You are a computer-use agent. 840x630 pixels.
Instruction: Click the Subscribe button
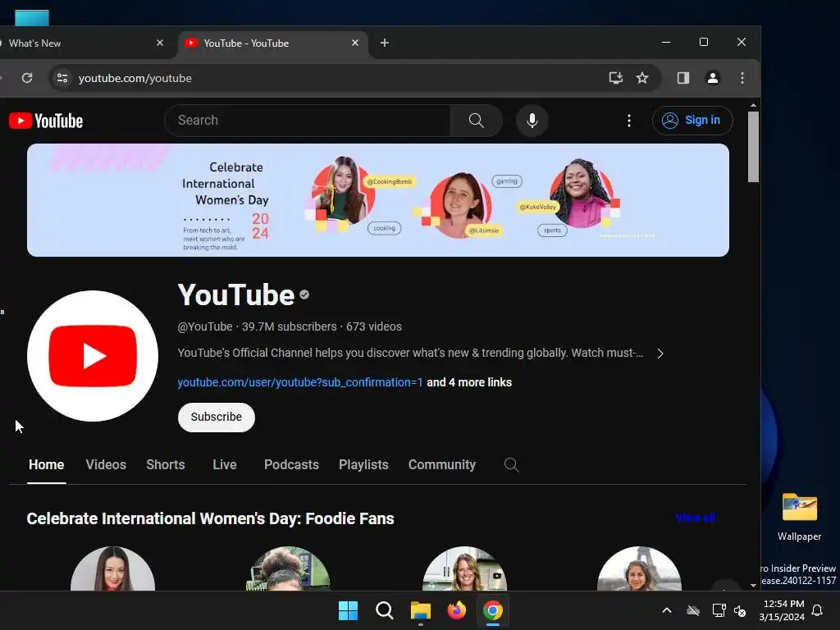tap(217, 418)
